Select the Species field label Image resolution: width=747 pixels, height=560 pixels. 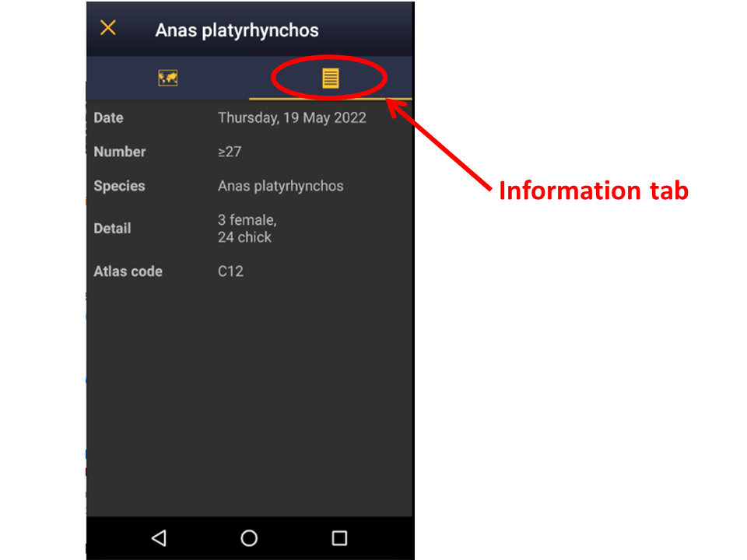coord(119,186)
